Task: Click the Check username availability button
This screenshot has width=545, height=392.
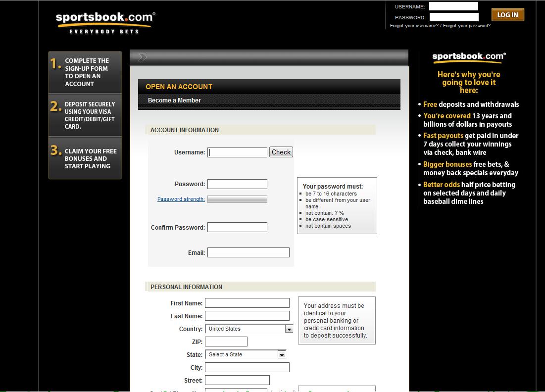Action: point(281,152)
